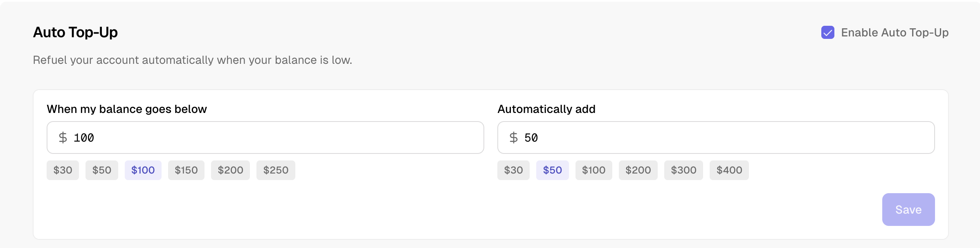Choose the $300 automatic add preset

point(683,170)
